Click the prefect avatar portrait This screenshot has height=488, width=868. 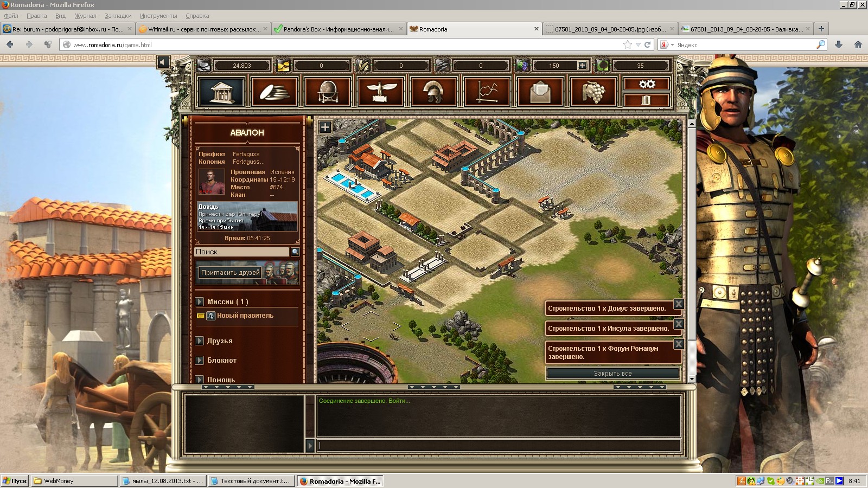(x=212, y=182)
